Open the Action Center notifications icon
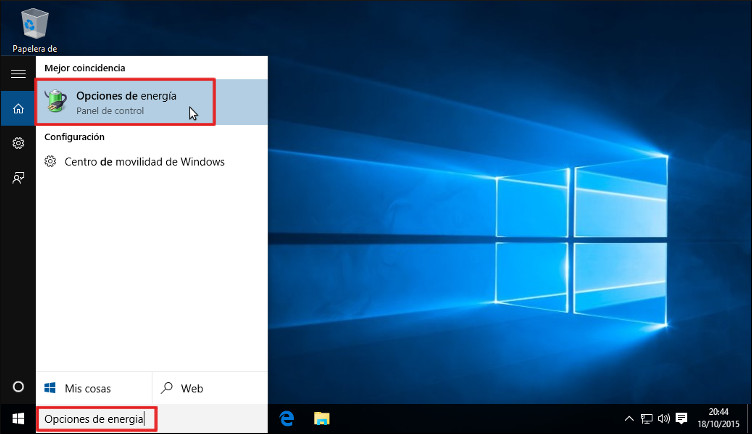Image resolution: width=752 pixels, height=434 pixels. [x=682, y=419]
